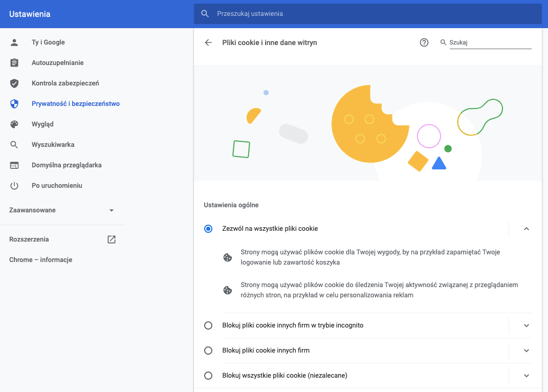
Task: Click the Wygląd palette icon
Action: (x=14, y=124)
